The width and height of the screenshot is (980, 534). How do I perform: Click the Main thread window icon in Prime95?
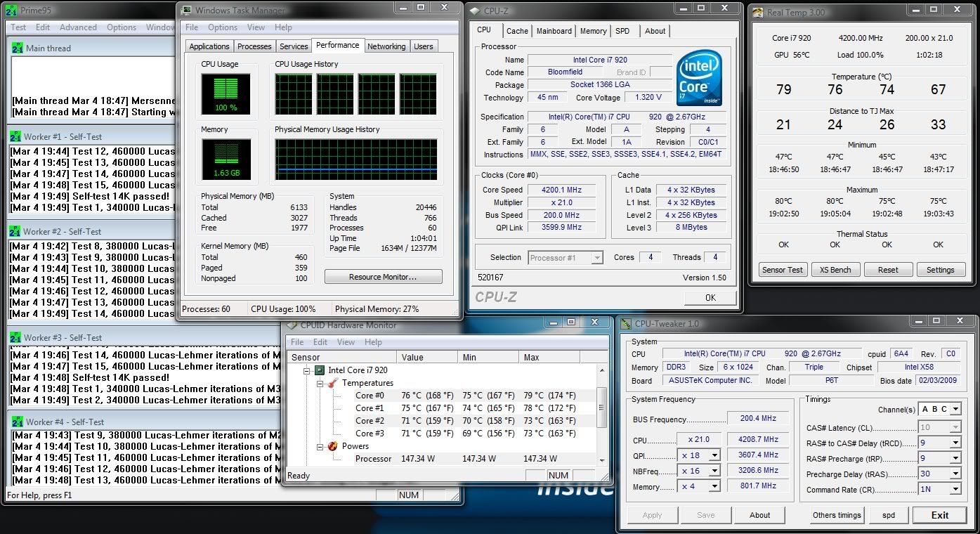click(17, 48)
